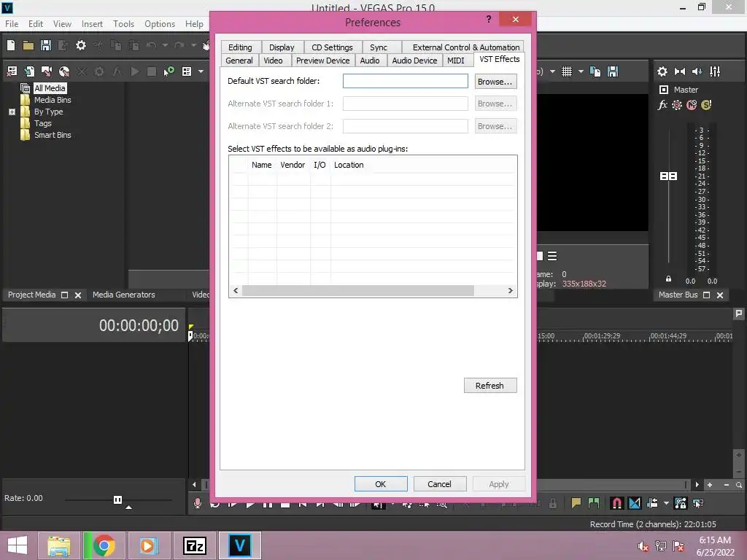Open Audio Device preferences tab
This screenshot has width=747, height=560.
(414, 61)
